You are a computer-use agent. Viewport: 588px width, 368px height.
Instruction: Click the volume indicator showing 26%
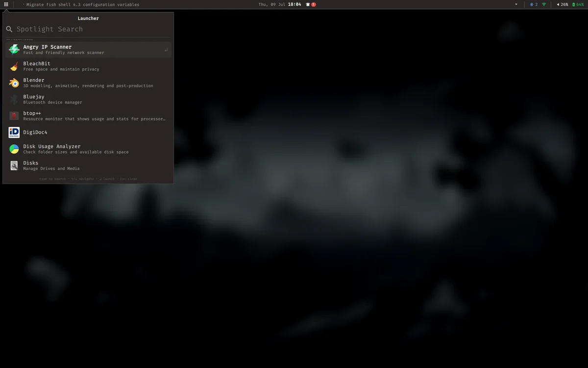pyautogui.click(x=563, y=4)
